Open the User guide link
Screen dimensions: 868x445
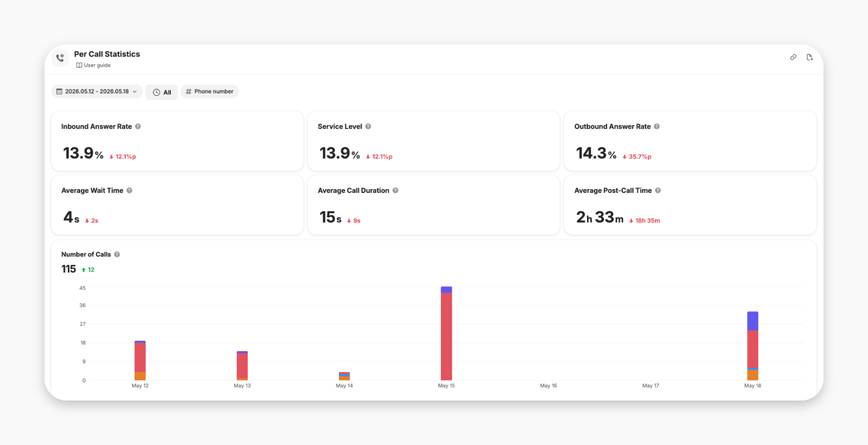(93, 65)
